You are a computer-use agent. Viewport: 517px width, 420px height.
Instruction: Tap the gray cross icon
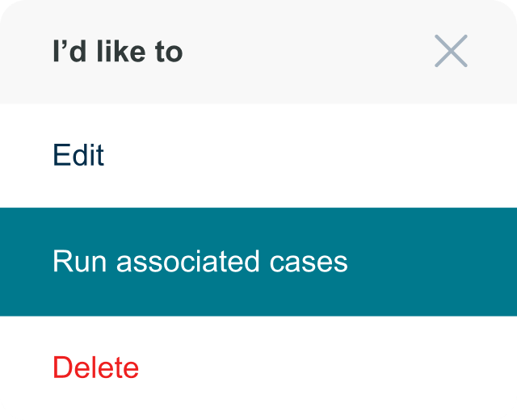coord(451,51)
